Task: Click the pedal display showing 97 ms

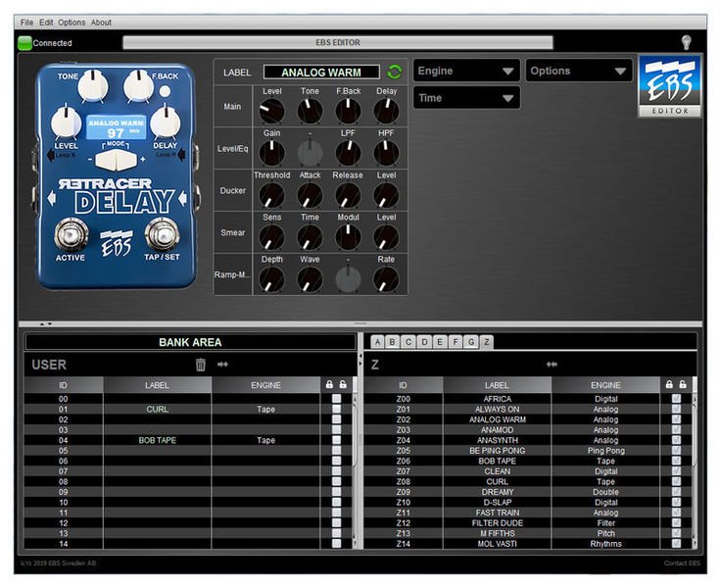Action: click(116, 127)
